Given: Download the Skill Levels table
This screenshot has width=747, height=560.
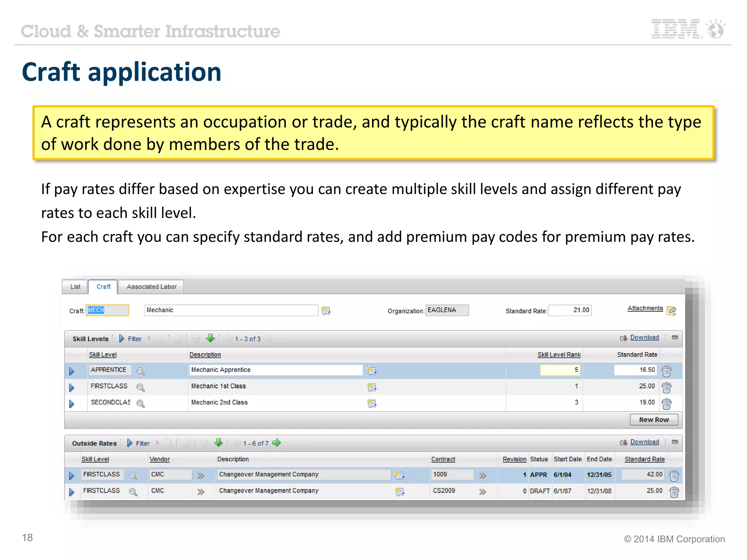Looking at the screenshot, I should tap(644, 338).
